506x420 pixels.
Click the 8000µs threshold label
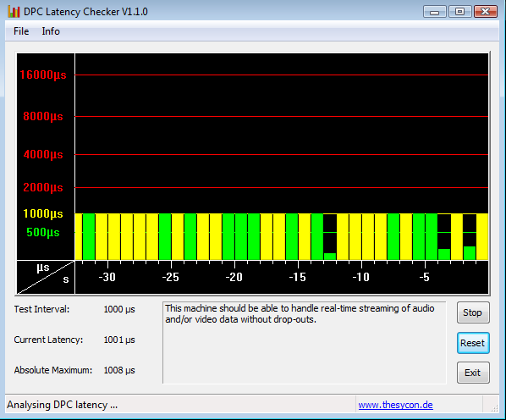click(x=43, y=116)
